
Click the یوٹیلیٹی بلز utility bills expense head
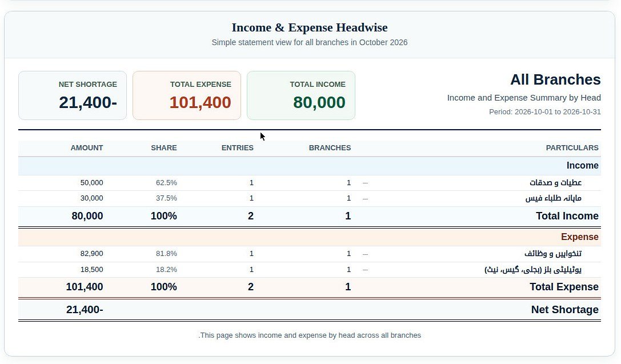533,269
